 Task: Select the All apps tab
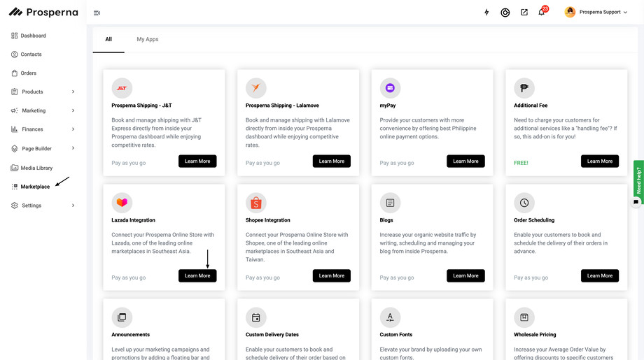click(108, 39)
